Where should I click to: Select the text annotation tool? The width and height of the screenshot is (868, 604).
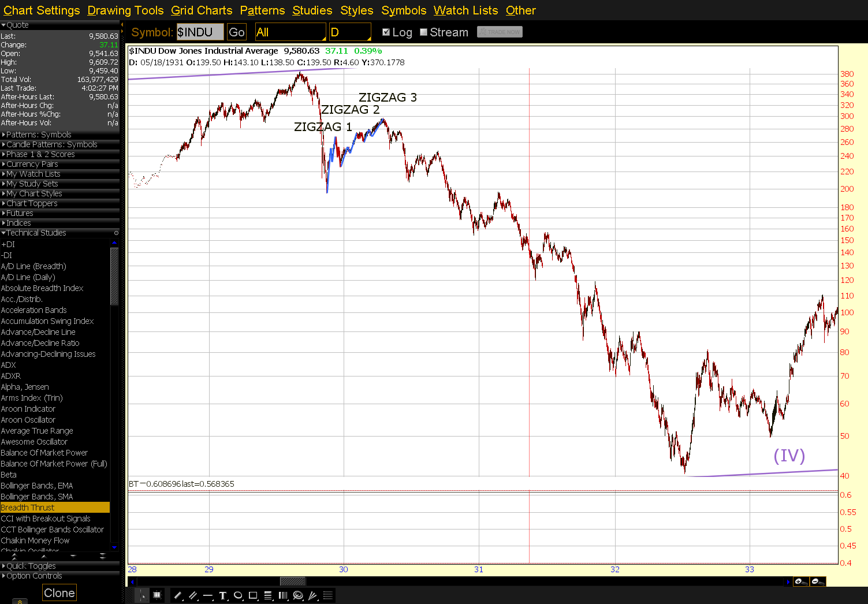[x=223, y=595]
